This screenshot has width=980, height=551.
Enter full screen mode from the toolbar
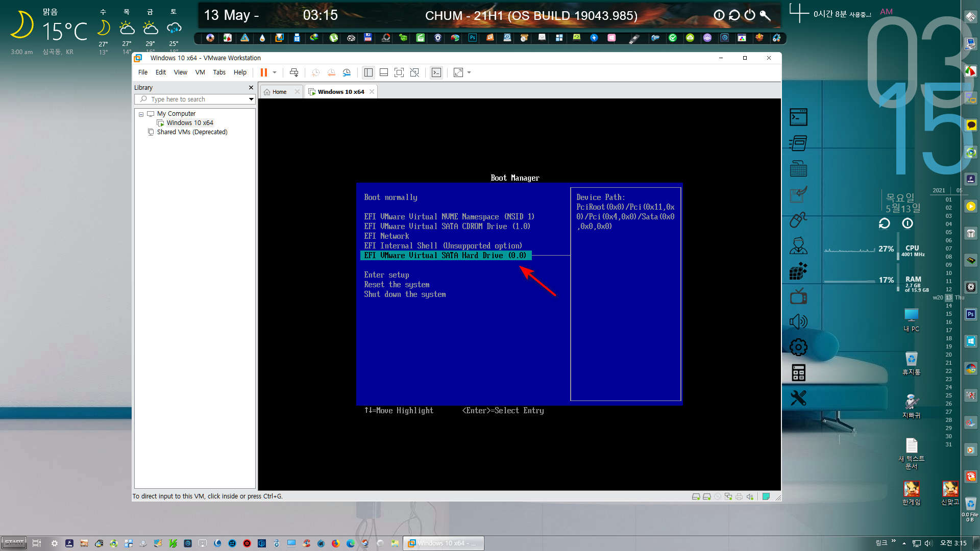[x=399, y=72]
